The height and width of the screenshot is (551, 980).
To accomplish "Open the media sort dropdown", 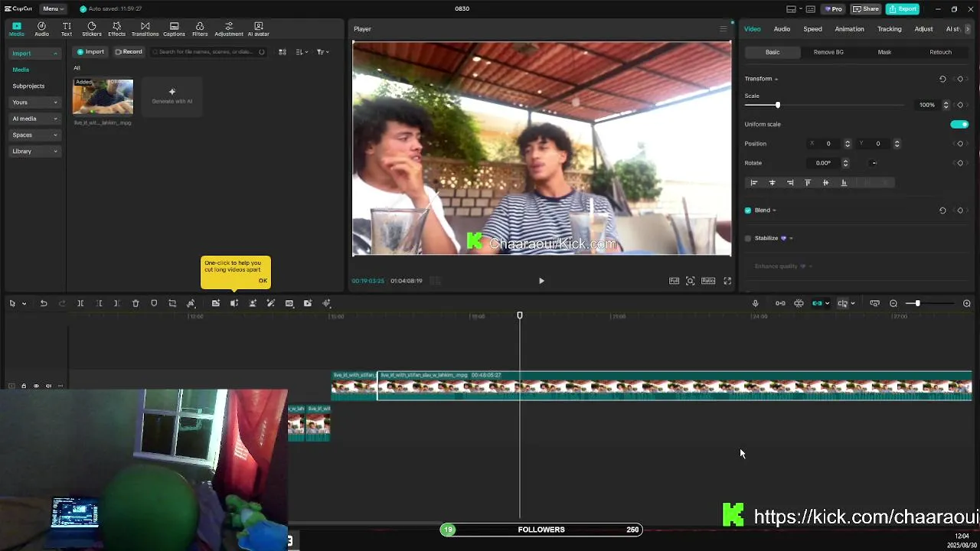I will pos(302,52).
